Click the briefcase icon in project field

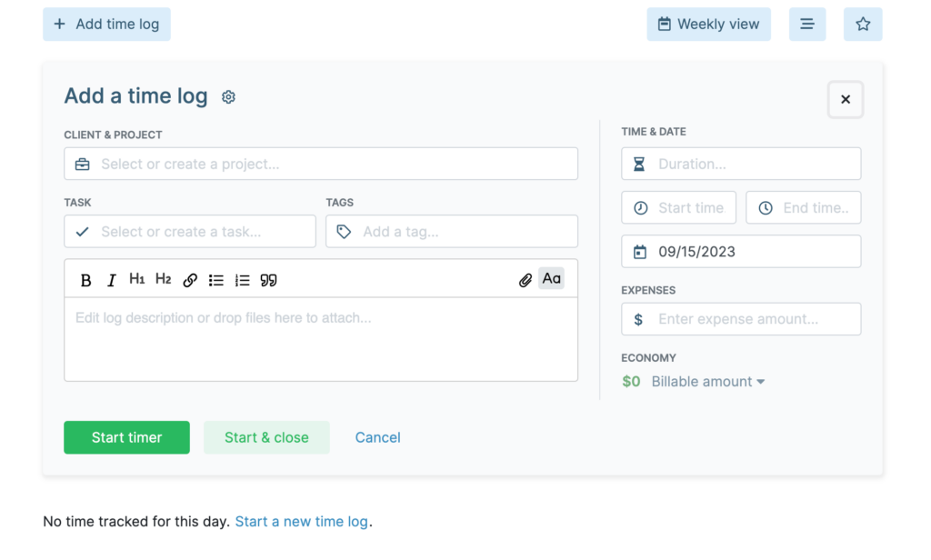click(83, 164)
